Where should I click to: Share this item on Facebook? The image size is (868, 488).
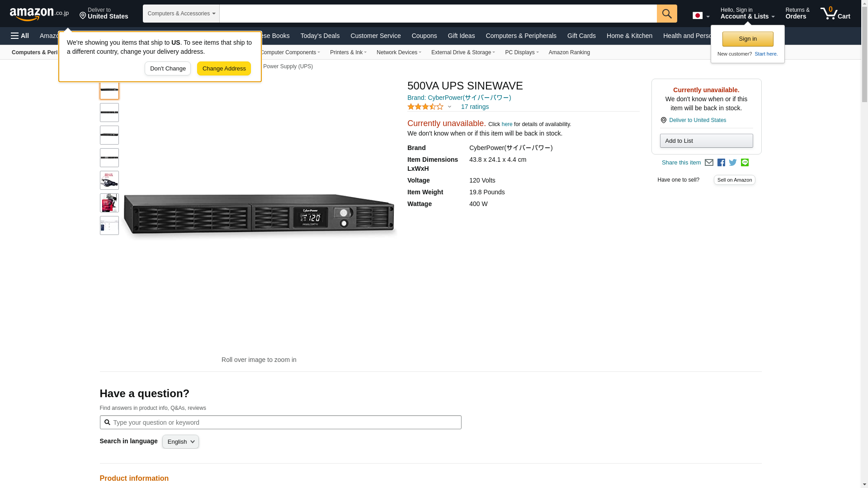point(721,163)
